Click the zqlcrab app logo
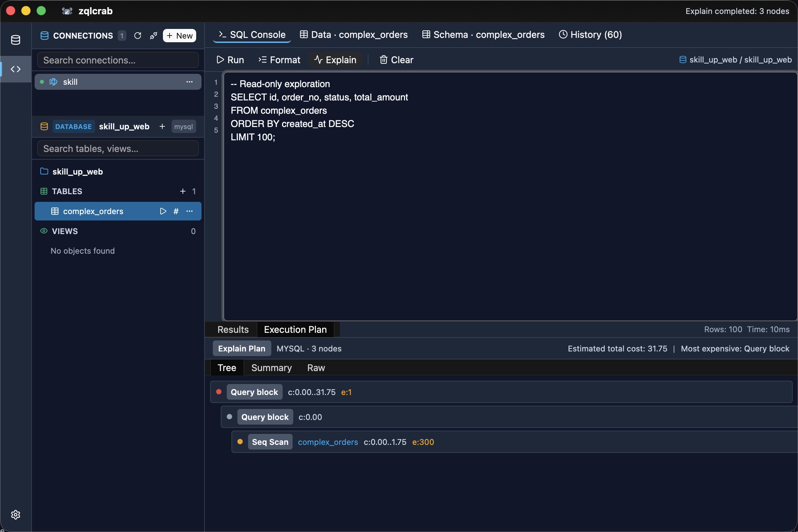The image size is (798, 532). point(67,11)
